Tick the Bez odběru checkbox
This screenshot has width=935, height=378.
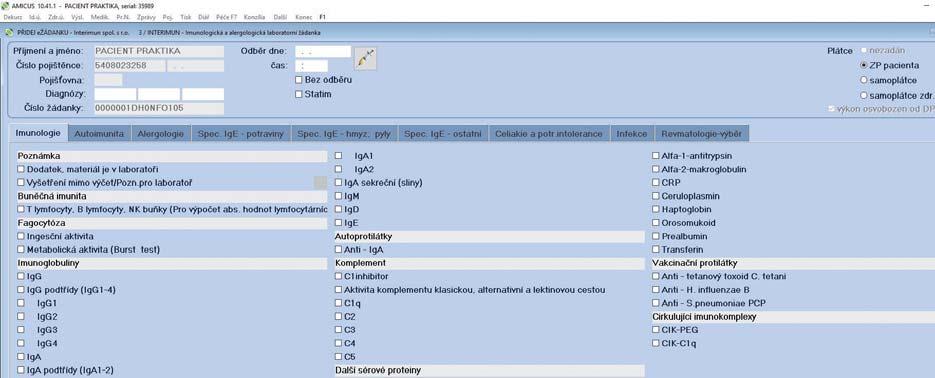299,80
